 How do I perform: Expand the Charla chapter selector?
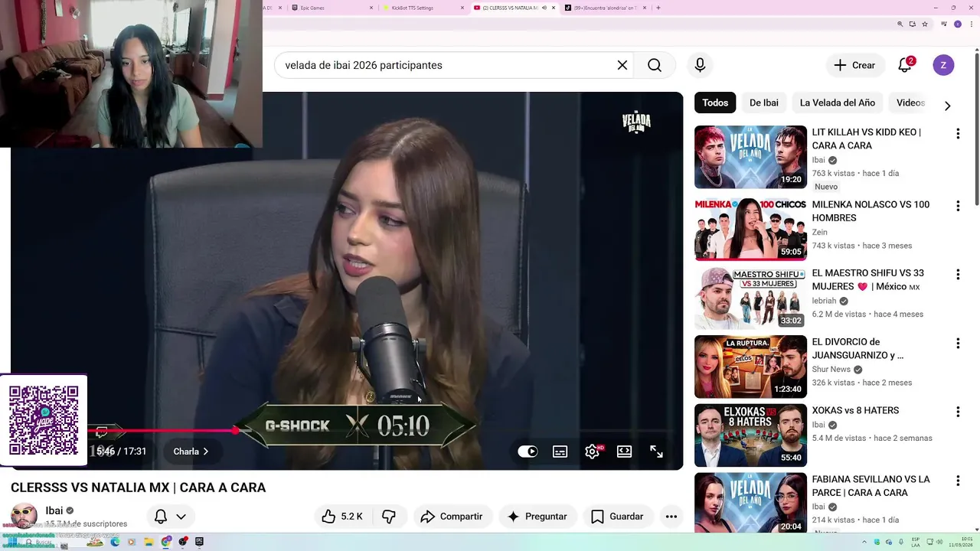click(x=191, y=452)
